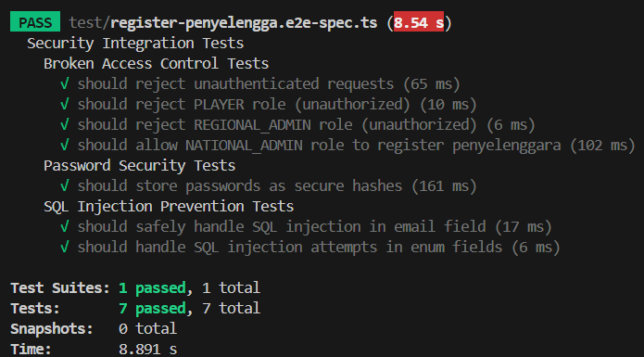Image resolution: width=644 pixels, height=357 pixels.
Task: Click checkmark beside SQL injection enum fields test
Action: (65, 248)
